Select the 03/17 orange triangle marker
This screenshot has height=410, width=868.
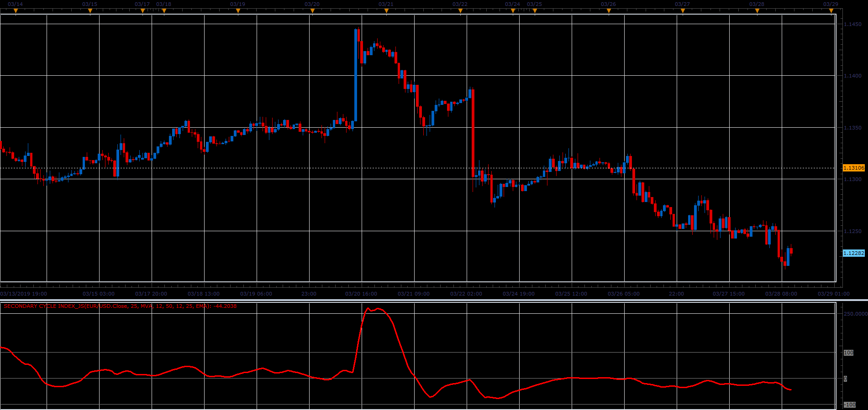click(x=142, y=11)
